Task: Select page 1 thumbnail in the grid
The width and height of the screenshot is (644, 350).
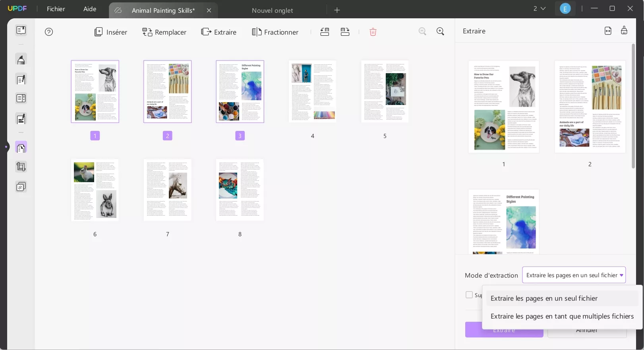Action: coord(95,91)
